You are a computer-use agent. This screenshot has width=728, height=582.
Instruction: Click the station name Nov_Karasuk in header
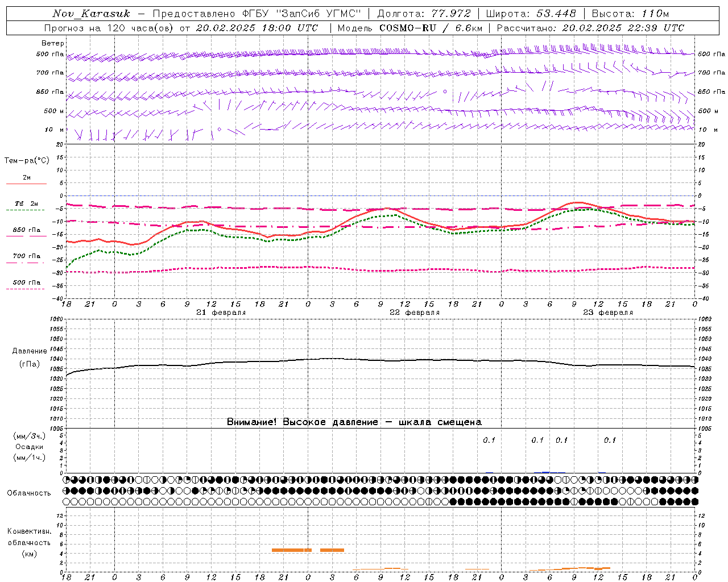[91, 14]
